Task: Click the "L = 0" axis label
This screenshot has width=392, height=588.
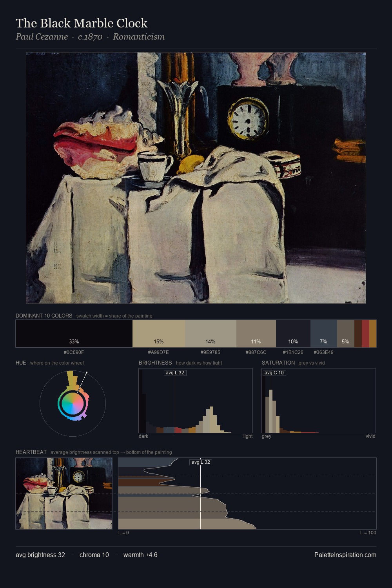Action: (123, 533)
